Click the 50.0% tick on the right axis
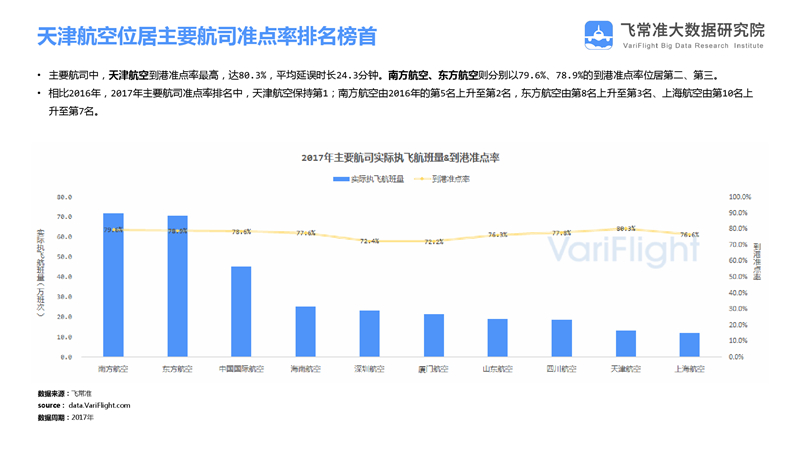The height and width of the screenshot is (455, 800). point(738,277)
